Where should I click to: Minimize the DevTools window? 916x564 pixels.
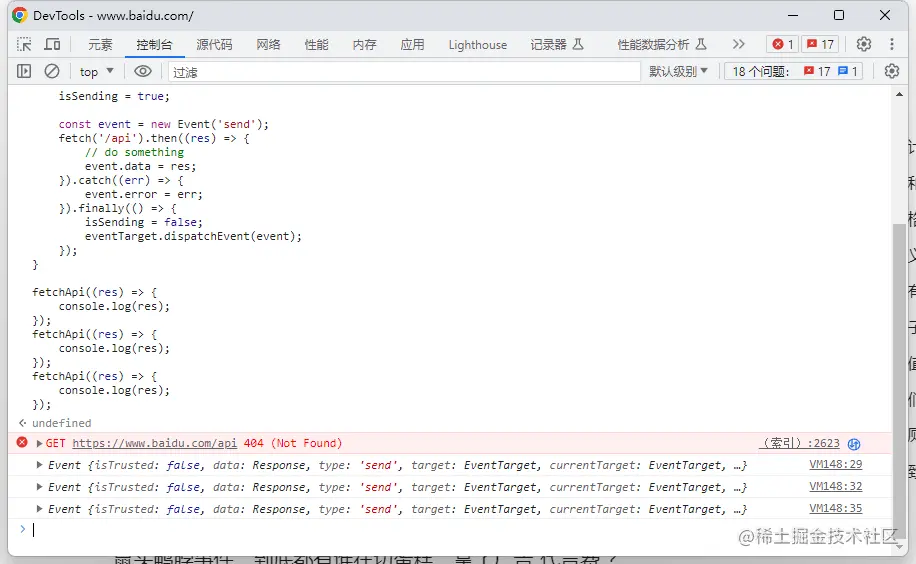point(793,15)
